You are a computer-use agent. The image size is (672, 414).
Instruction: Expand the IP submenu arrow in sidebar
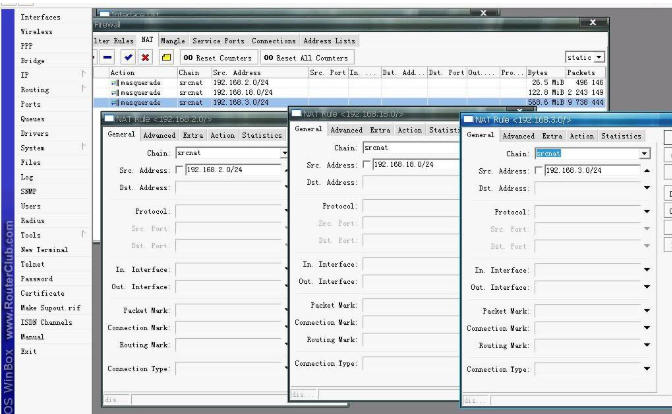click(83, 75)
